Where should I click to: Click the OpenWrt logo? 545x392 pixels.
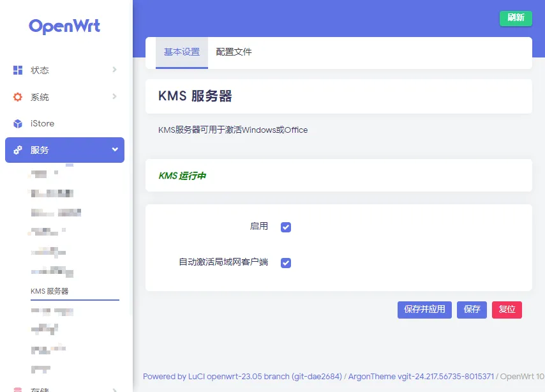tap(64, 26)
